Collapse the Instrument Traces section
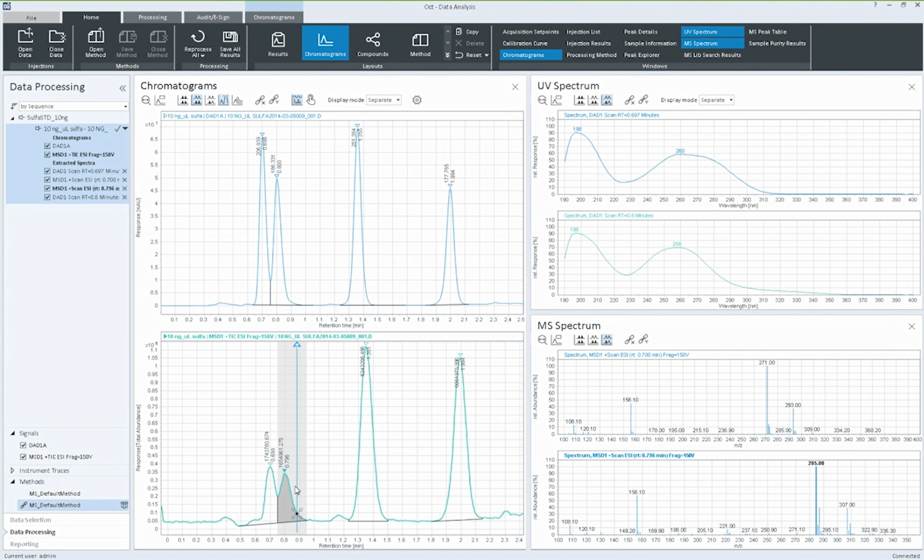Image resolution: width=924 pixels, height=560 pixels. (x=12, y=470)
